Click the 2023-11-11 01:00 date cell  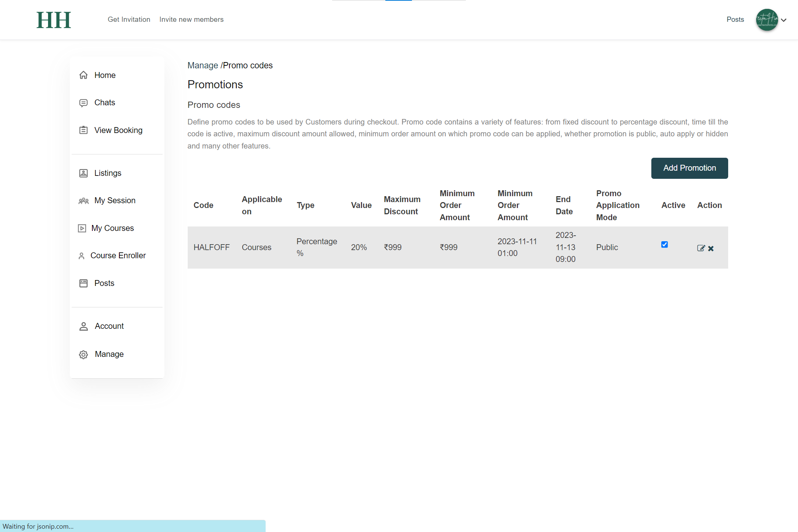[x=517, y=247]
